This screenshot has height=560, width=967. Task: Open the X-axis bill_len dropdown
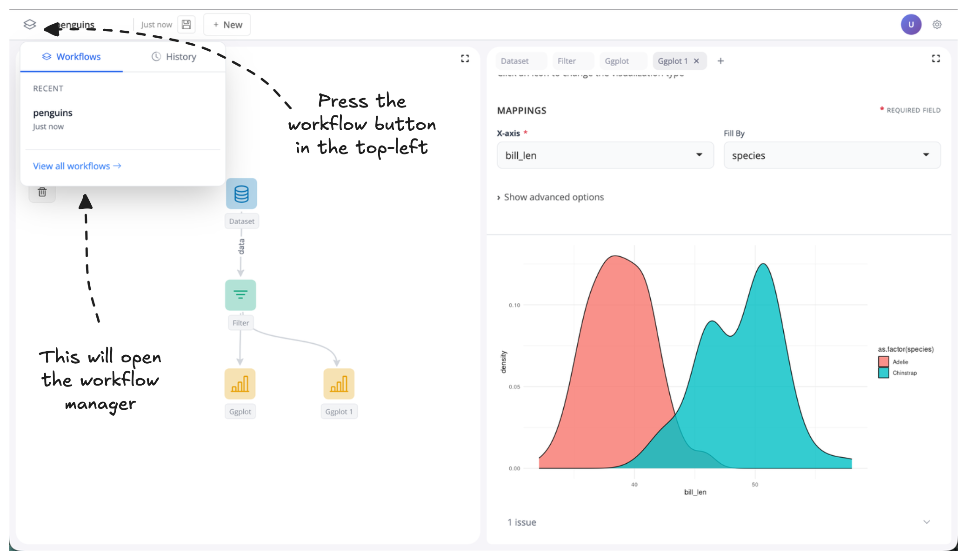pos(605,155)
